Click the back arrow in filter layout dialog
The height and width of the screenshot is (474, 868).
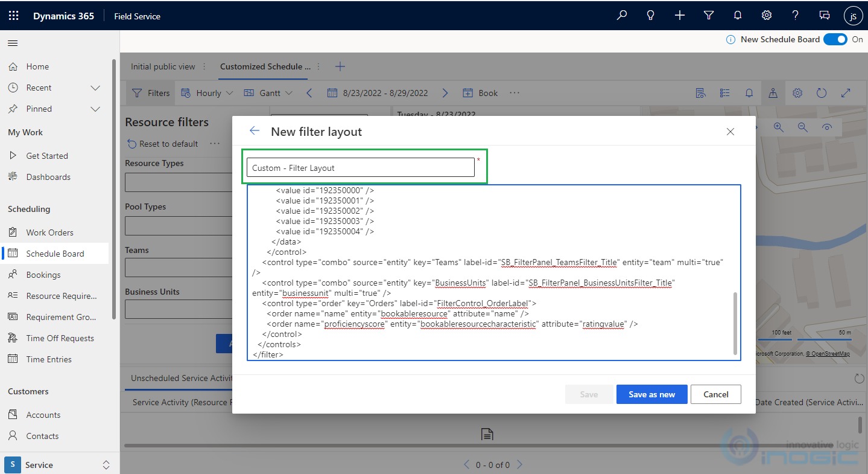[255, 131]
